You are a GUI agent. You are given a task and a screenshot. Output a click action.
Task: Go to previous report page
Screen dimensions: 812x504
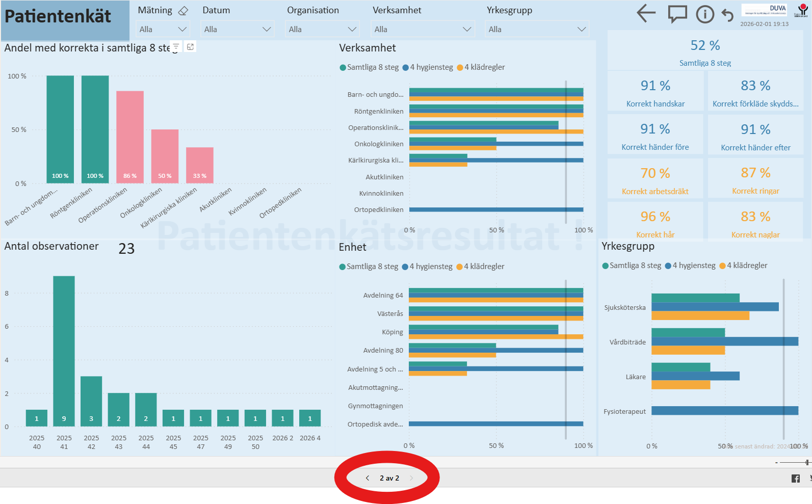(368, 478)
